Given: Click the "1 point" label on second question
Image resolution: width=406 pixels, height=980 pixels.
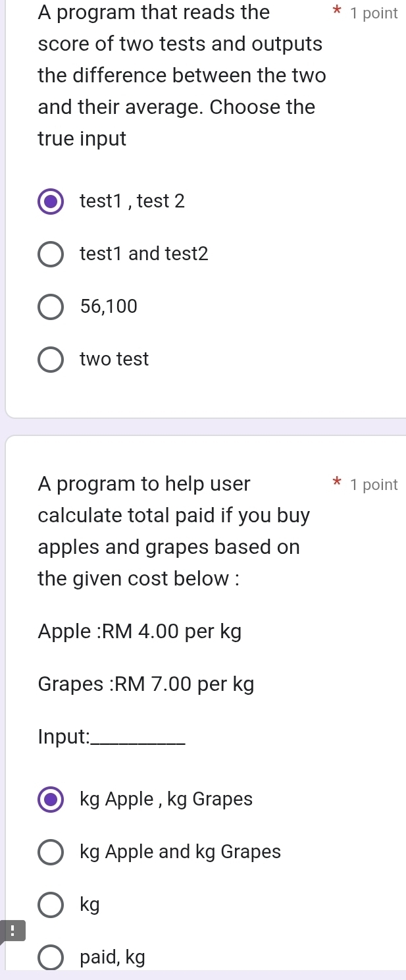Looking at the screenshot, I should [x=374, y=484].
